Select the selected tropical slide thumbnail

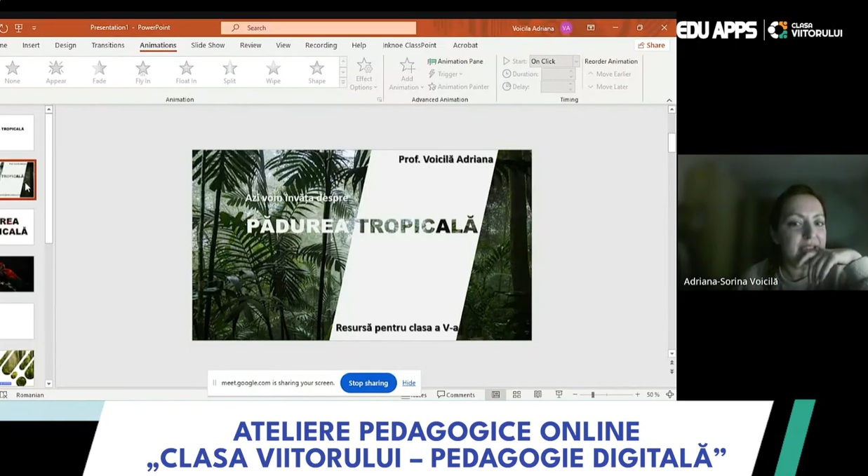(18, 179)
